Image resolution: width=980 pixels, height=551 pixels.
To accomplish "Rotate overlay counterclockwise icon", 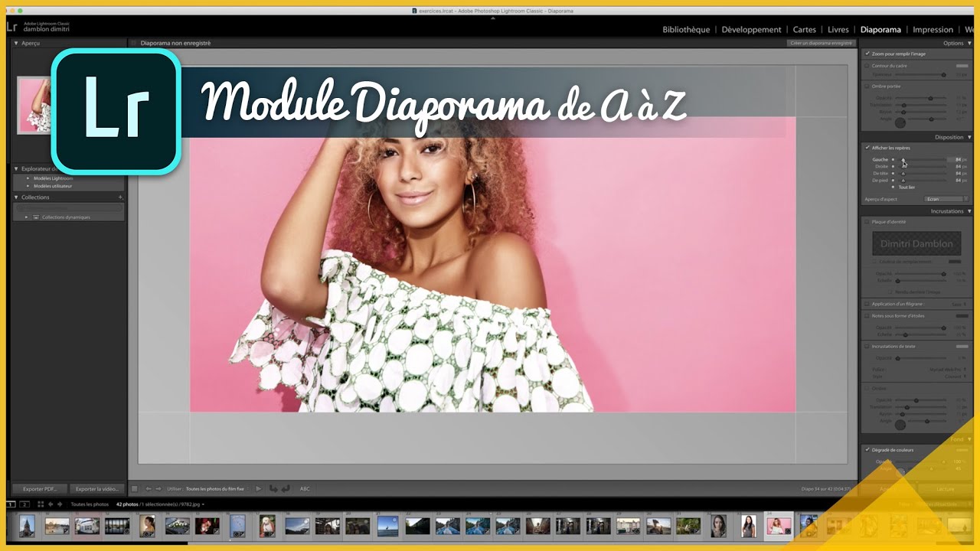I will 274,489.
